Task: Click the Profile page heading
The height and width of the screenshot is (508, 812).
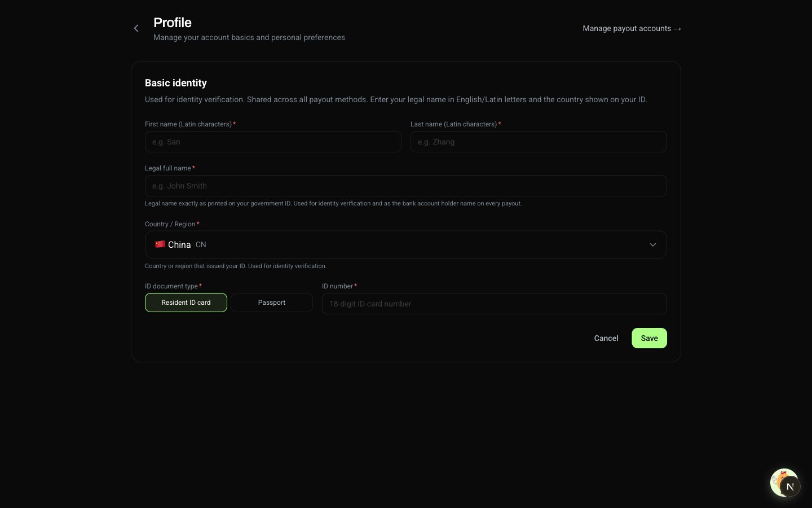Action: tap(173, 23)
